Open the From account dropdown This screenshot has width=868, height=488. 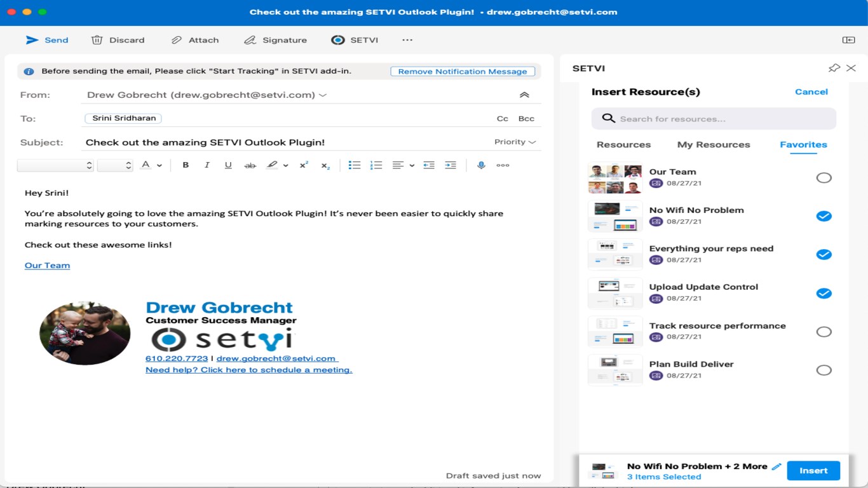[323, 95]
